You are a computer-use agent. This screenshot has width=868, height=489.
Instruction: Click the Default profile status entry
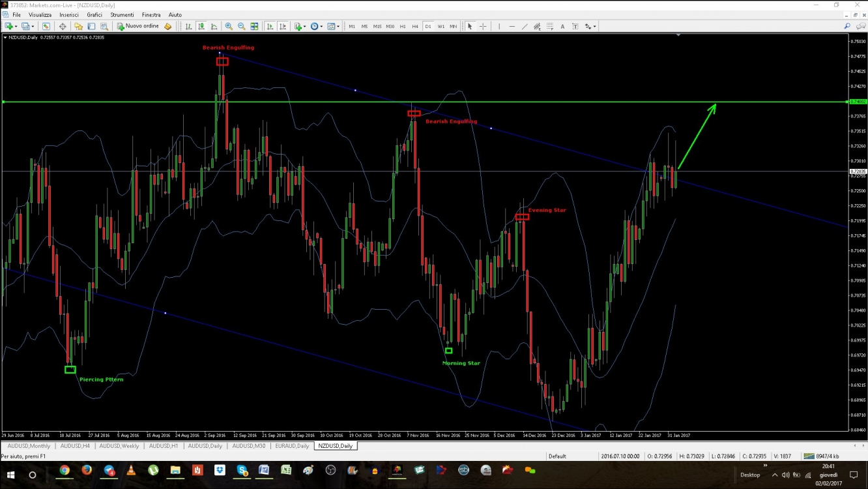[557, 456]
